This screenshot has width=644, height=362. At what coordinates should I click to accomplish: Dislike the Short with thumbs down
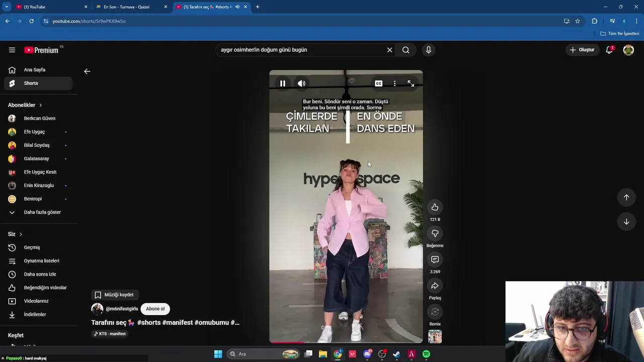tap(435, 233)
